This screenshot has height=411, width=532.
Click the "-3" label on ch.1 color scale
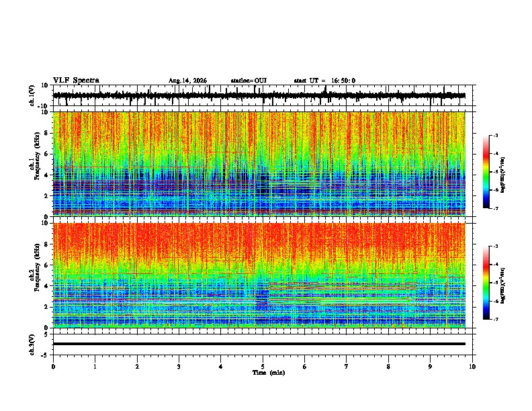[496, 136]
